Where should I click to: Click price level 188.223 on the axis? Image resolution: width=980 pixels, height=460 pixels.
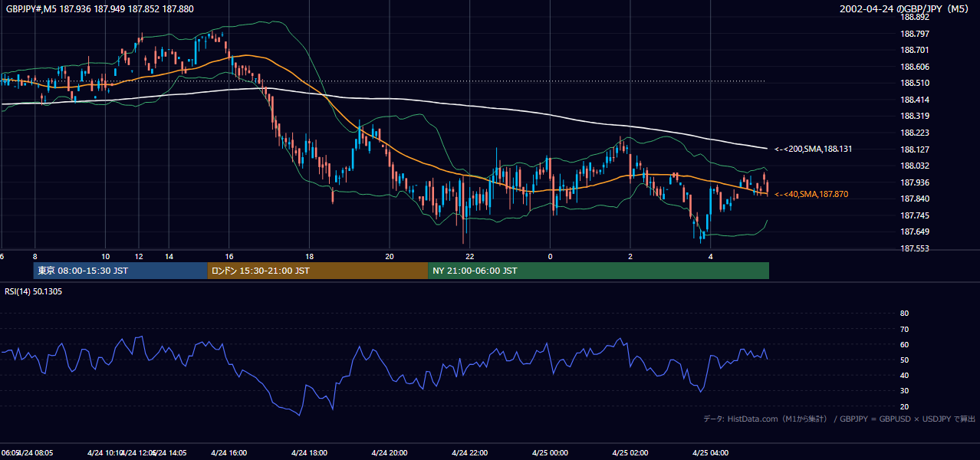914,133
